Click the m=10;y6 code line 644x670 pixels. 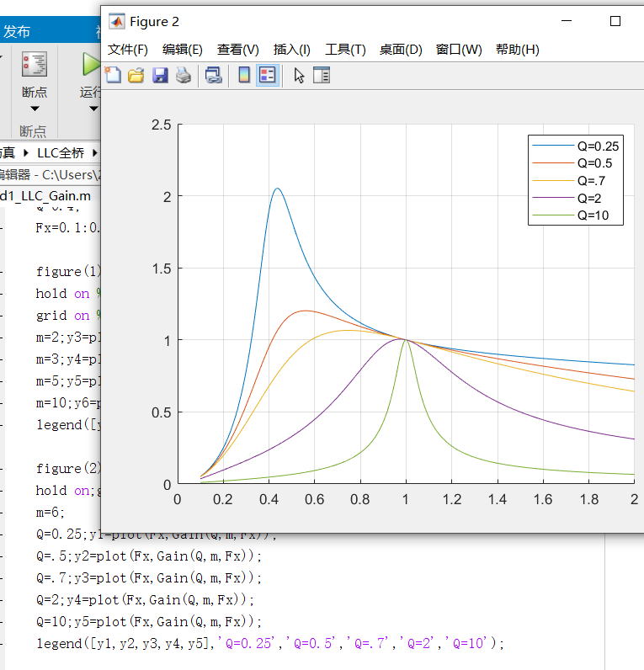point(68,402)
